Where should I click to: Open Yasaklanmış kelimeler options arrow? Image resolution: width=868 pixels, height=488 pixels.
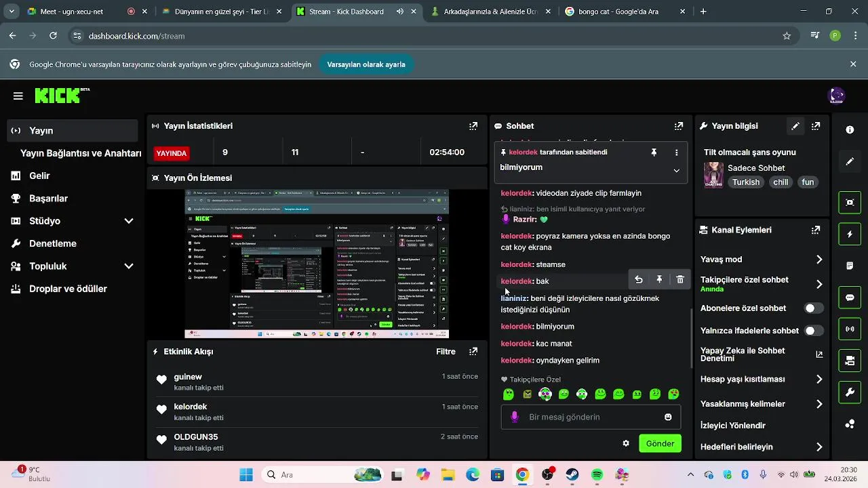(819, 404)
